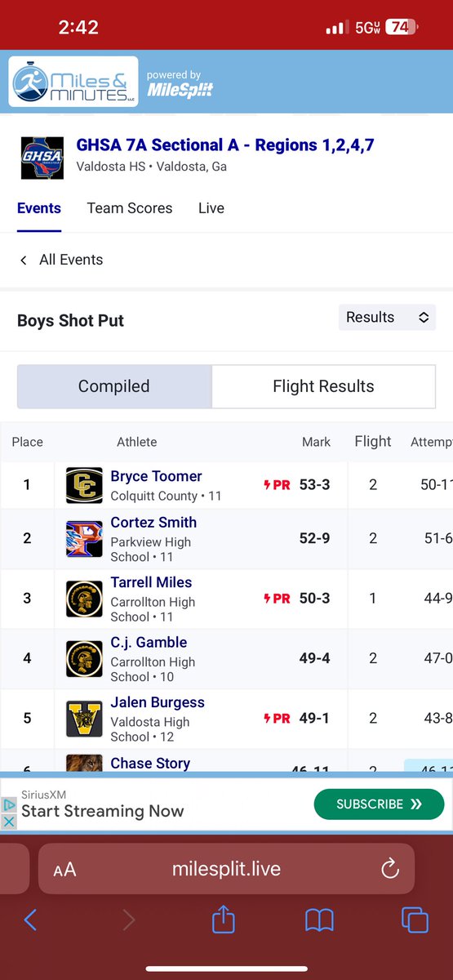Screen dimensions: 453x980
Task: Tap the milesplit.live address field
Action: [x=226, y=869]
